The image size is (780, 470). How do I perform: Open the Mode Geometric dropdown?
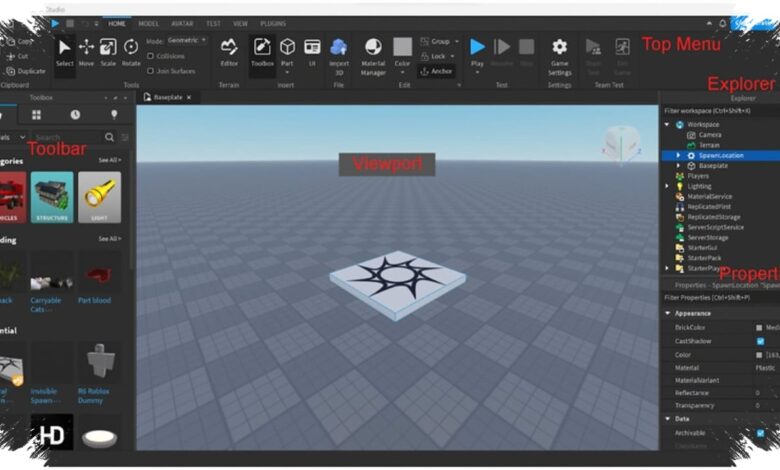click(187, 40)
